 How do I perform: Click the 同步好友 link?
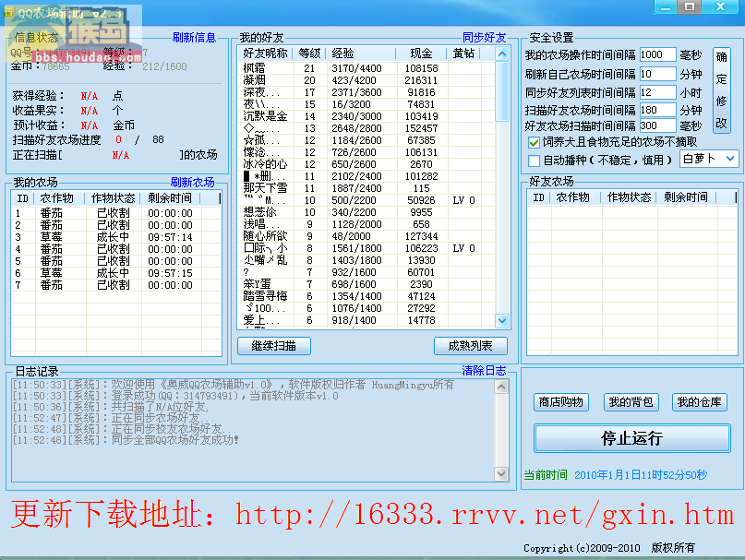click(484, 38)
